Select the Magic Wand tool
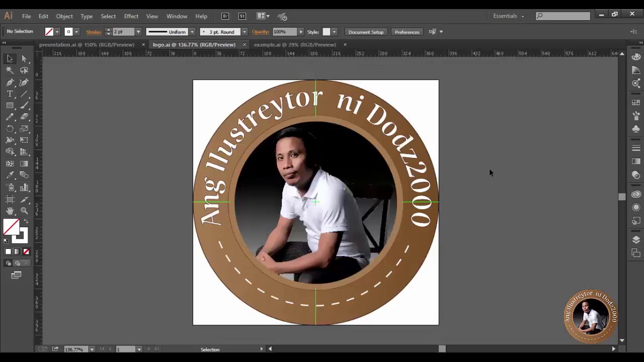644x362 pixels. (10, 71)
